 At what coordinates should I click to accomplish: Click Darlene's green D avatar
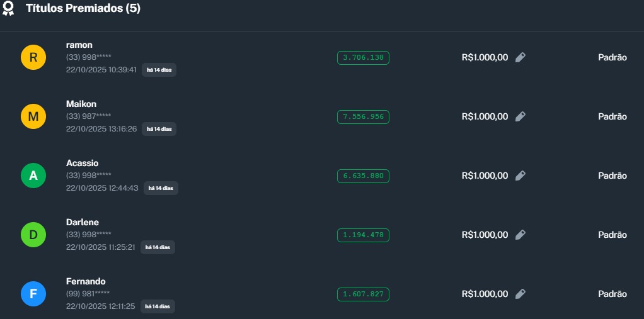pyautogui.click(x=33, y=235)
